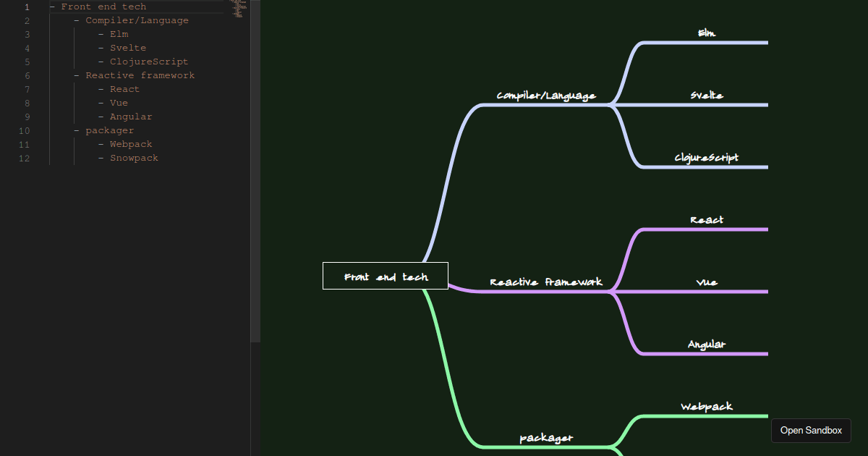Click the Reactive framework branch in the mind map
868x456 pixels.
(545, 282)
